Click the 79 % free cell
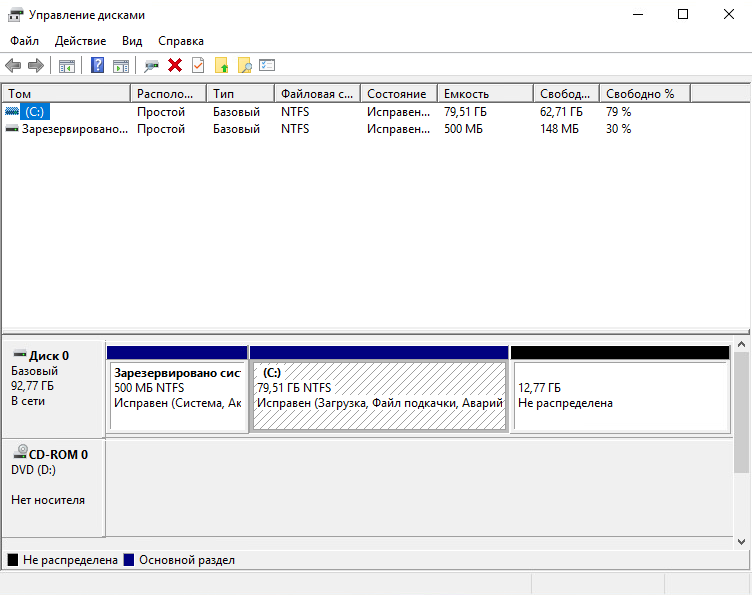752x595 pixels. point(619,112)
